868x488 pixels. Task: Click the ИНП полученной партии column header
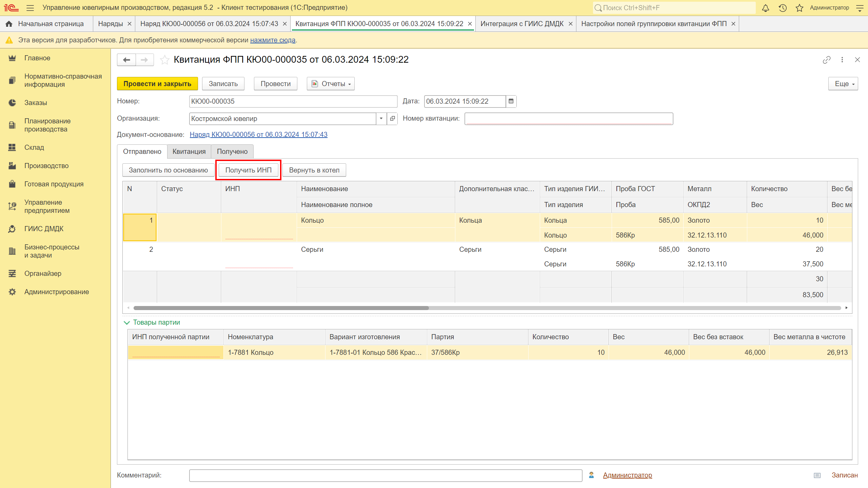176,337
